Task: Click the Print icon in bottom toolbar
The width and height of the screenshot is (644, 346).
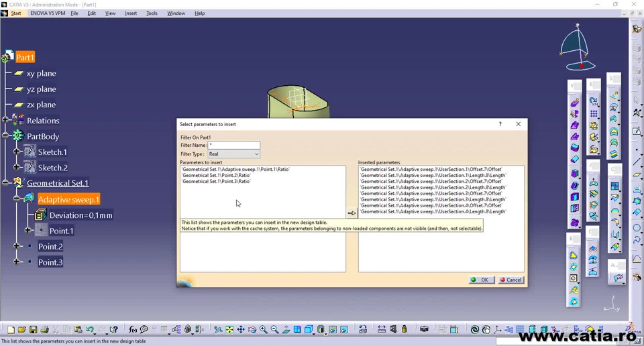Action: pos(44,329)
